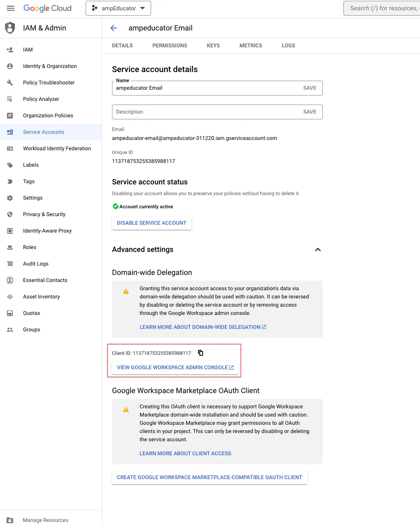
Task: Open the Logs tab
Action: (x=289, y=46)
